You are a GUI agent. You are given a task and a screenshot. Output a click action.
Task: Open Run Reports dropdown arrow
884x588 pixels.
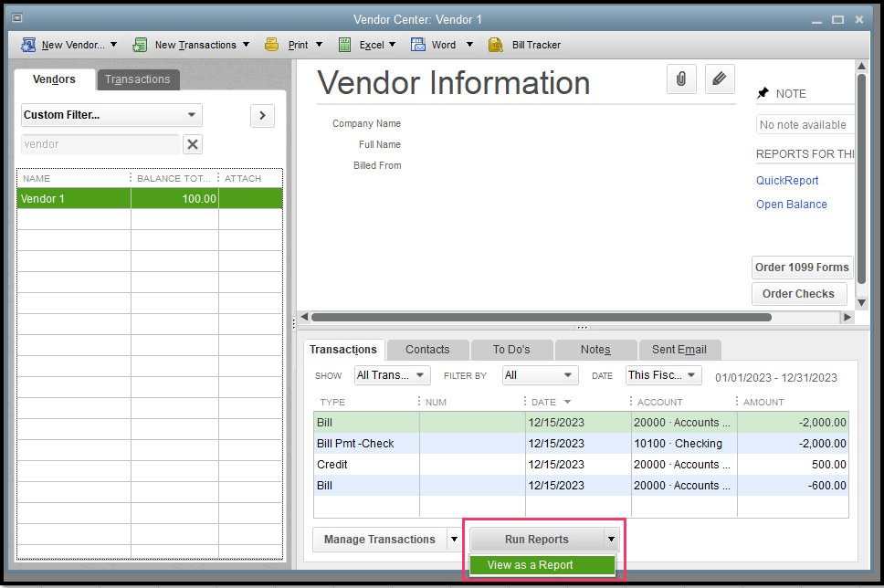[611, 540]
